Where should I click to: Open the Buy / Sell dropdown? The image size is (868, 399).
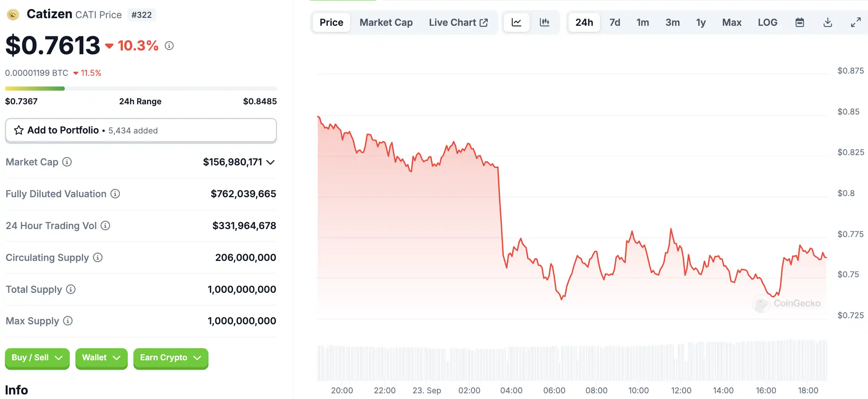click(37, 358)
